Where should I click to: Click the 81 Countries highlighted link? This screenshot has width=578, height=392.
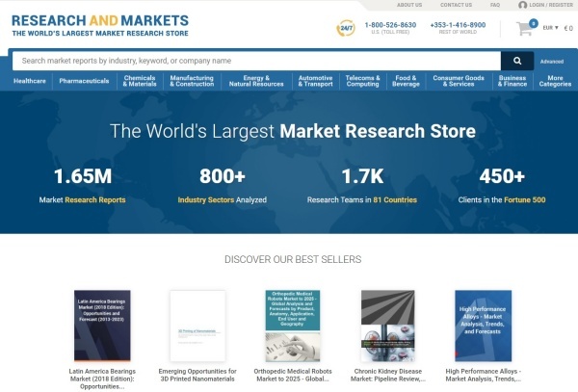[x=395, y=200]
